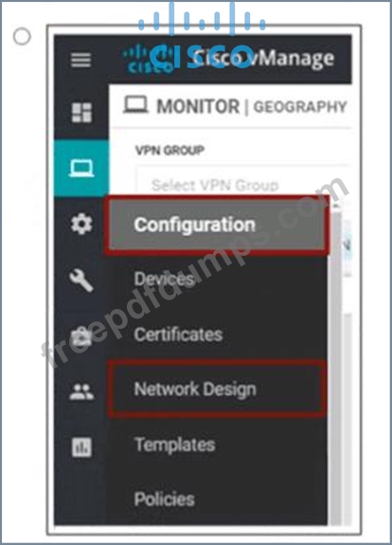The image size is (392, 545).
Task: Click the MONITOR breadcrumb title
Action: pyautogui.click(x=198, y=106)
